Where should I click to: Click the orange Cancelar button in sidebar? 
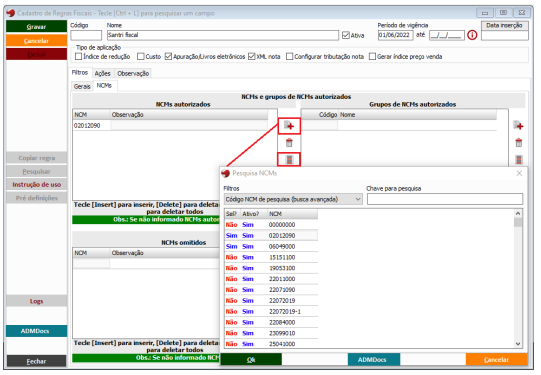(36, 41)
